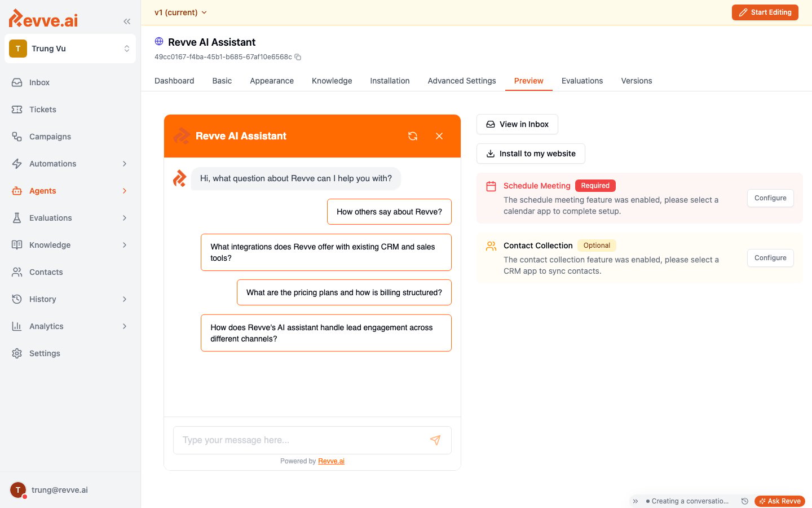Open the Trung Vu workspace switcher

[x=70, y=49]
